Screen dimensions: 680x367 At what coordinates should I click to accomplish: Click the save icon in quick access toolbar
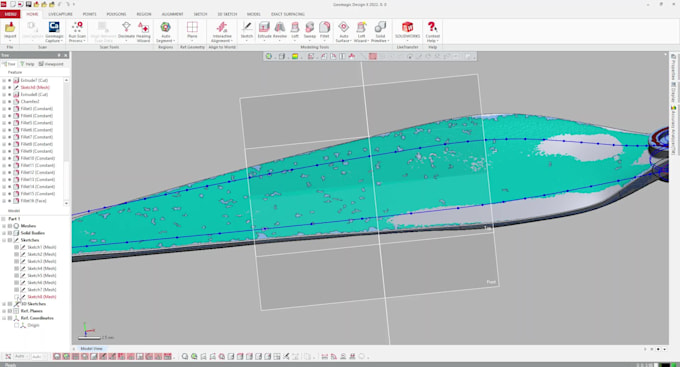point(29,4)
